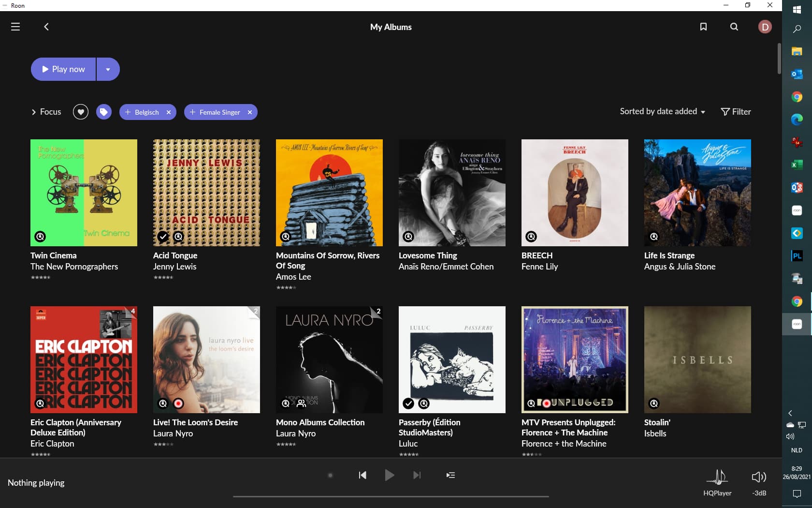Open the Jenny Lewis artist link
Viewport: 812px width, 508px height.
tap(174, 267)
